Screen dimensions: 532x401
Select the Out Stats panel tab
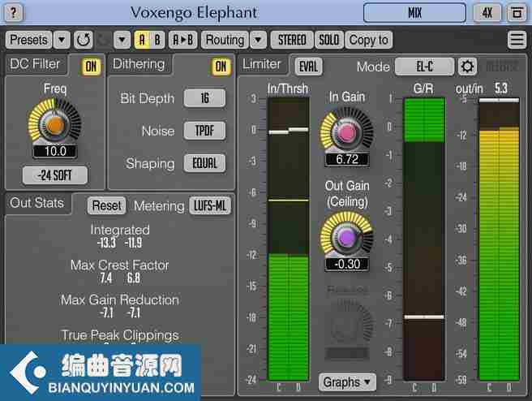click(37, 203)
